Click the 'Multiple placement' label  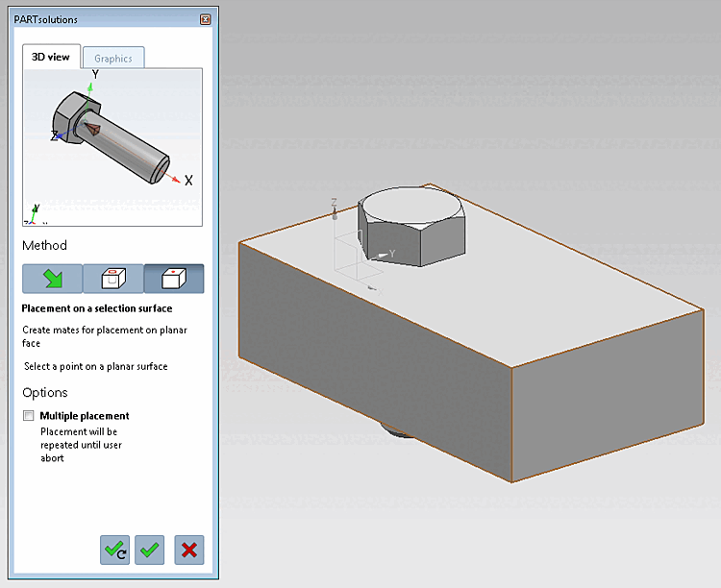(x=85, y=416)
